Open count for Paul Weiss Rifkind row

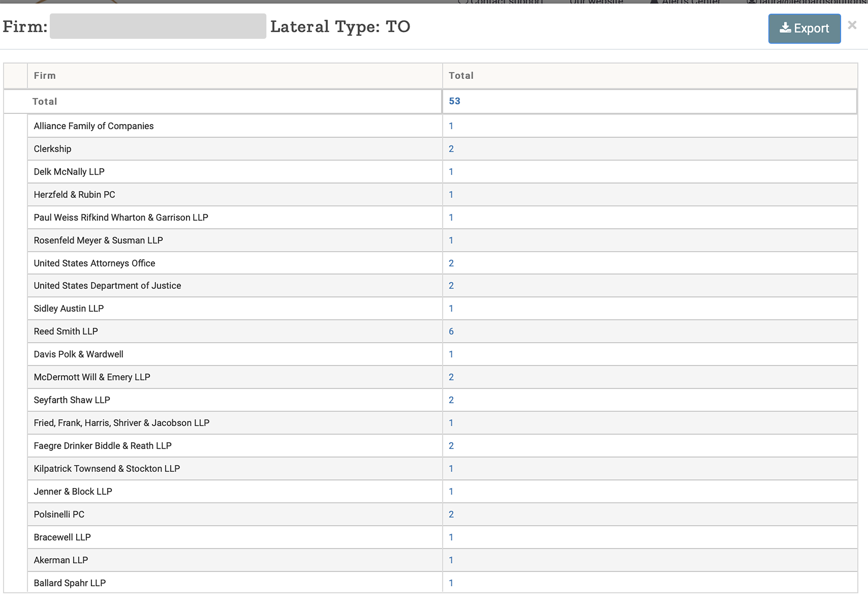(x=451, y=217)
